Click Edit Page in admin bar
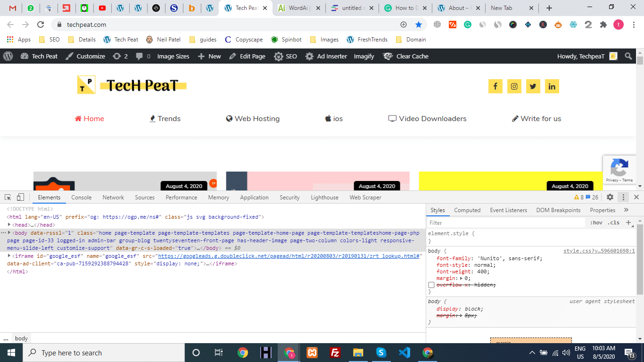The image size is (644, 362). coord(247,56)
